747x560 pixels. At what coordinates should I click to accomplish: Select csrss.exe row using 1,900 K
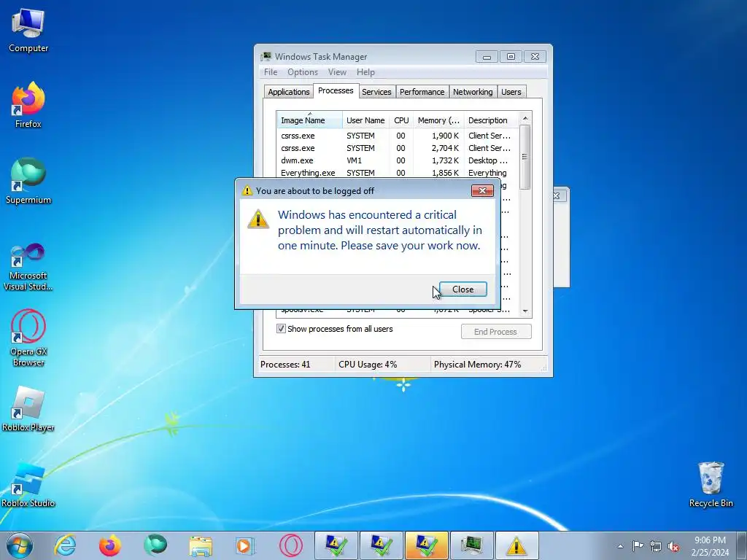[398, 136]
